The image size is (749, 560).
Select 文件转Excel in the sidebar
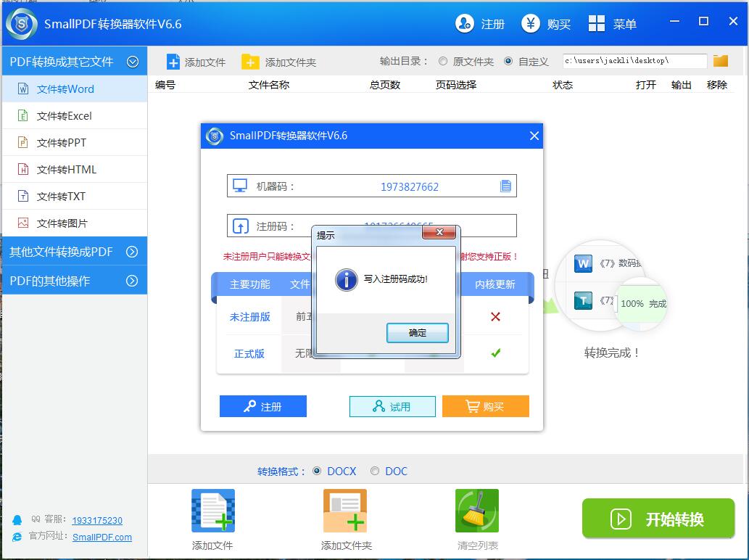pos(75,115)
